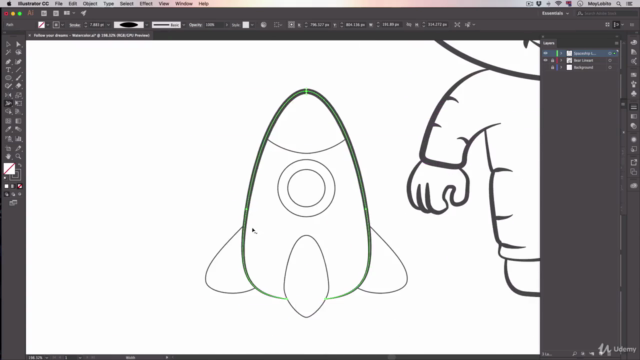
Task: Open the Type menu
Action: (109, 4)
